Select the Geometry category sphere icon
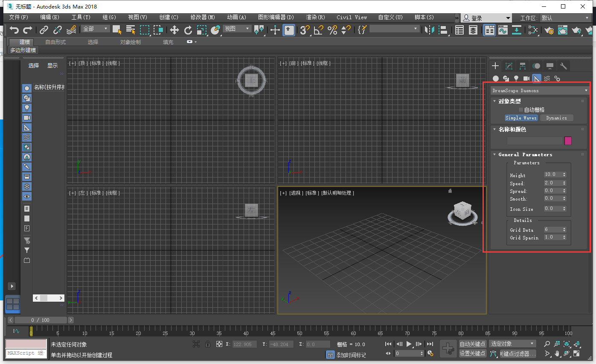The height and width of the screenshot is (364, 596). tap(496, 79)
